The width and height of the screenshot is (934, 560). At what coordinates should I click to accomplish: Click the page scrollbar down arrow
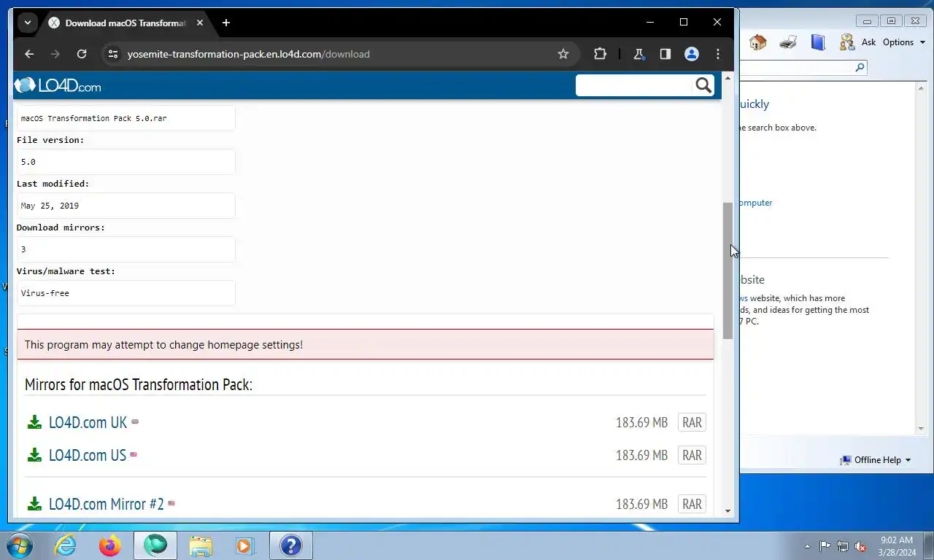[727, 511]
